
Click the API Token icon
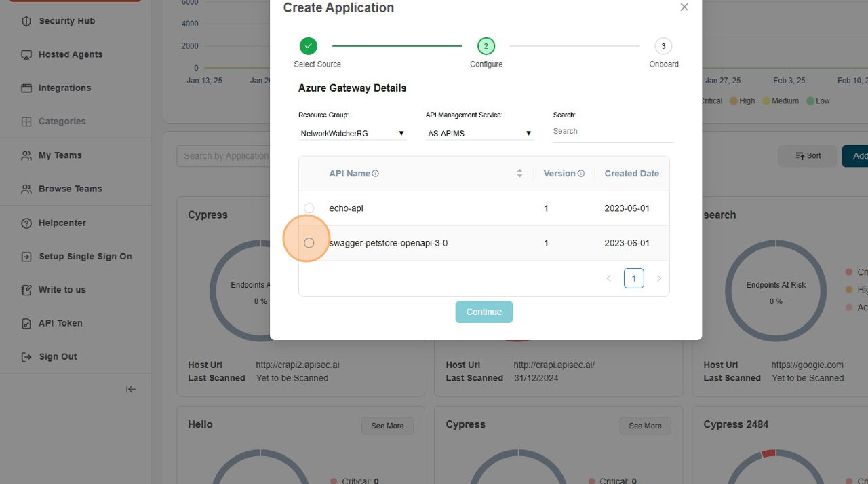point(26,324)
